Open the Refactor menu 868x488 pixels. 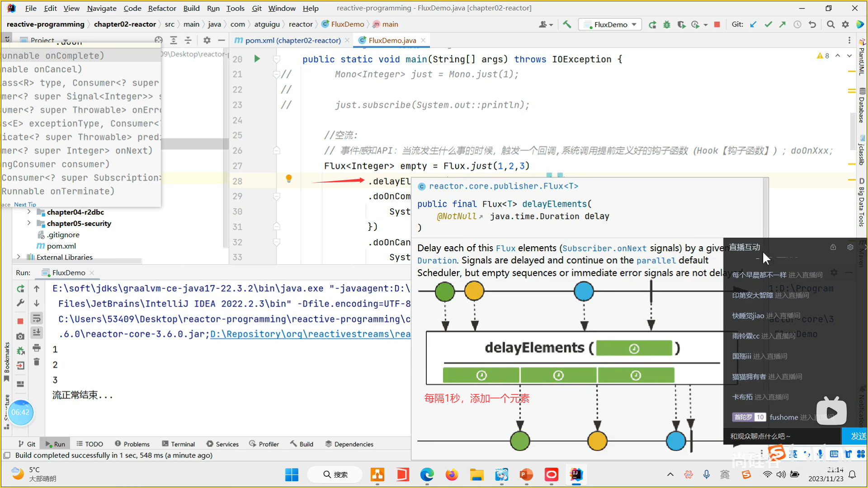coord(162,8)
